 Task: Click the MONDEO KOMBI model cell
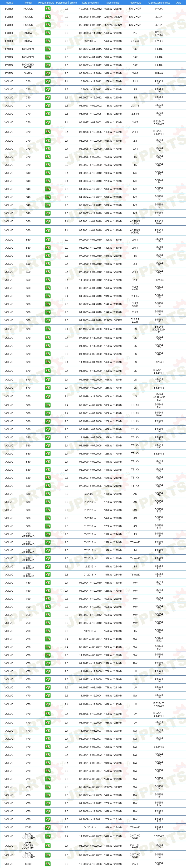pyautogui.click(x=28, y=65)
